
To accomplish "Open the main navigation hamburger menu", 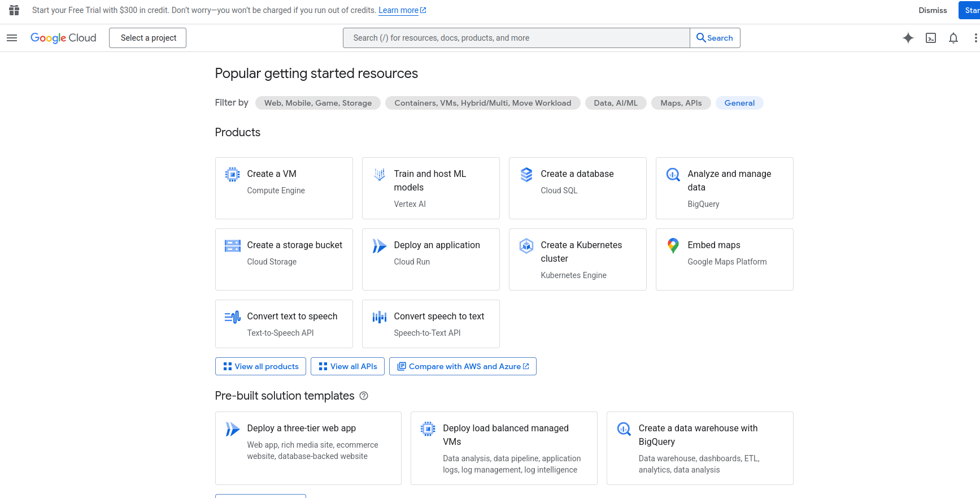I will tap(12, 38).
